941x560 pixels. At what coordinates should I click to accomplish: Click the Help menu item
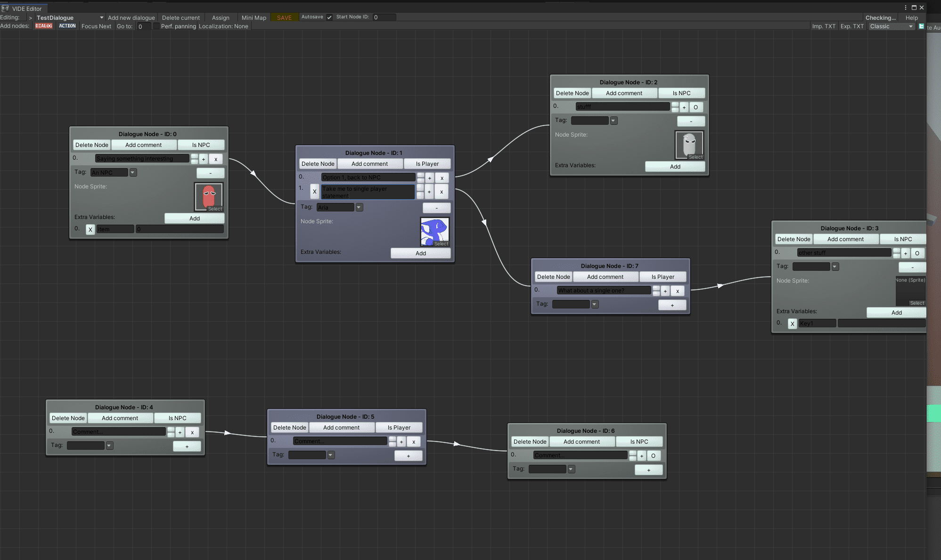point(911,18)
